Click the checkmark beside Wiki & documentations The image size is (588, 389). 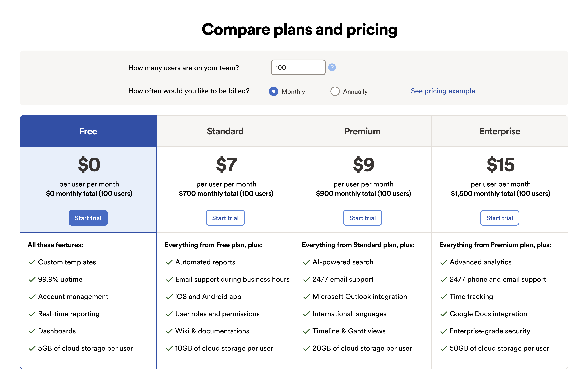169,331
